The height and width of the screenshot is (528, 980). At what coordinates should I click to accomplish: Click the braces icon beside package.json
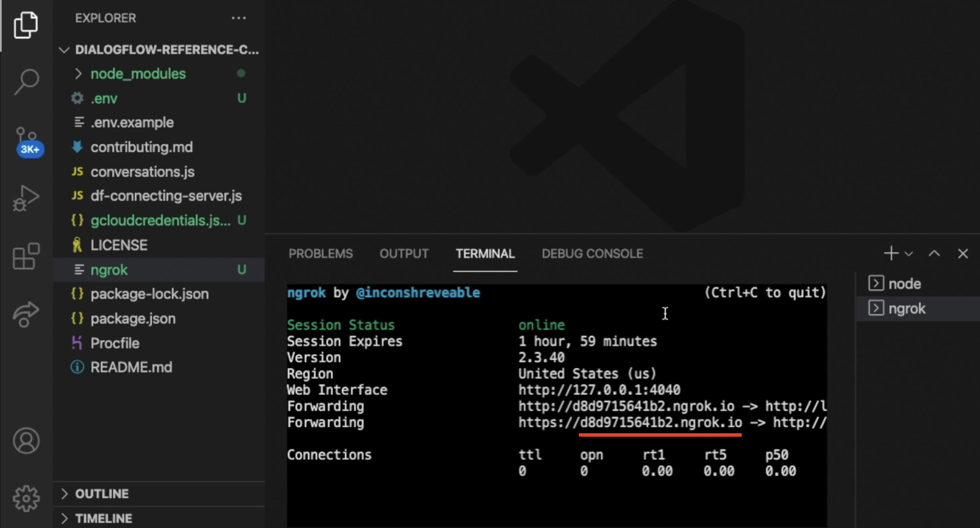point(77,318)
